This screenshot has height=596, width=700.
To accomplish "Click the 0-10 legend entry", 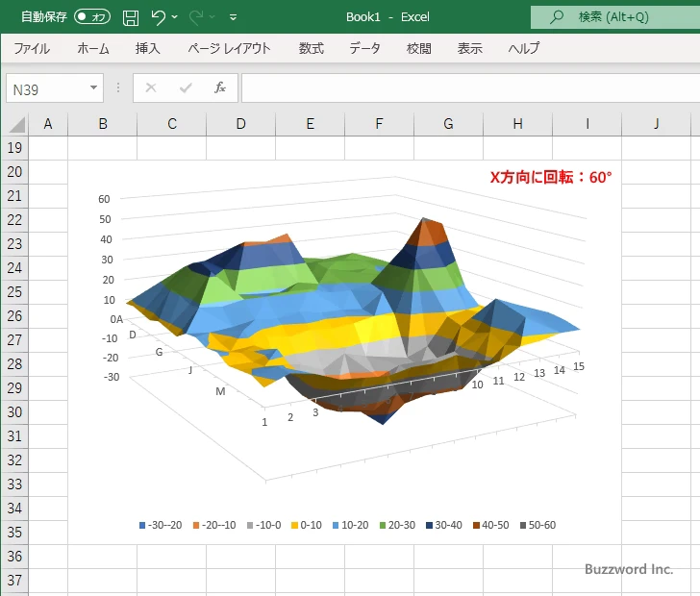I will pyautogui.click(x=306, y=525).
